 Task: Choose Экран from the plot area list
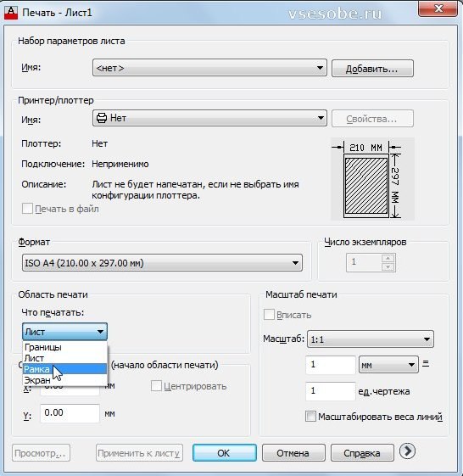coord(65,380)
